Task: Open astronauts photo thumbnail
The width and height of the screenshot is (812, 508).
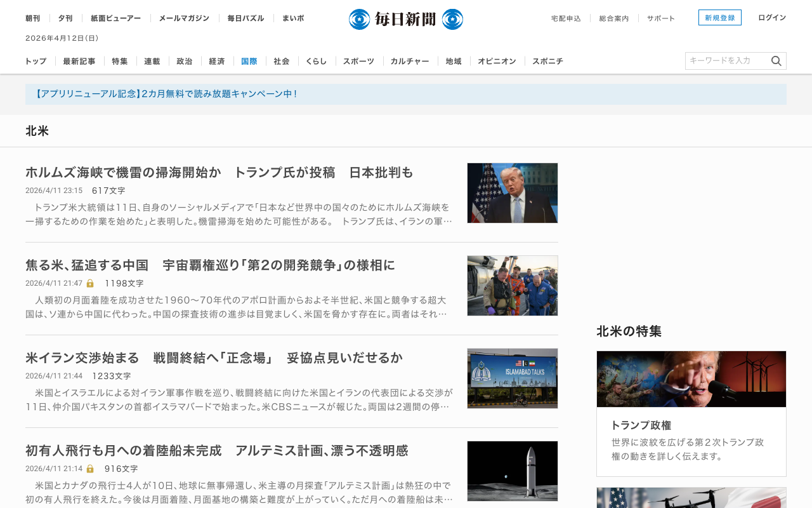Action: [x=513, y=286]
